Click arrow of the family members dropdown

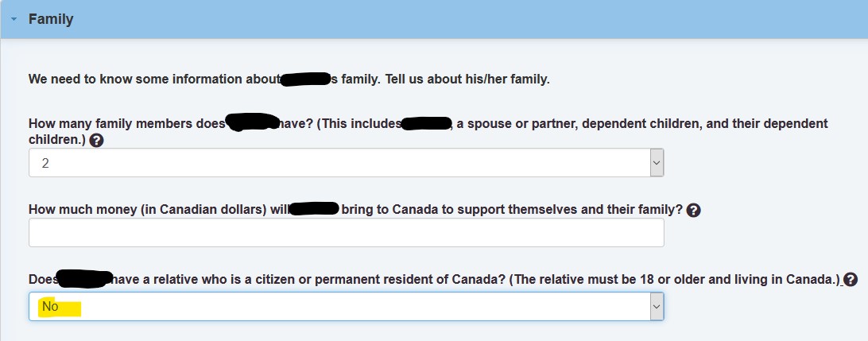click(x=657, y=163)
